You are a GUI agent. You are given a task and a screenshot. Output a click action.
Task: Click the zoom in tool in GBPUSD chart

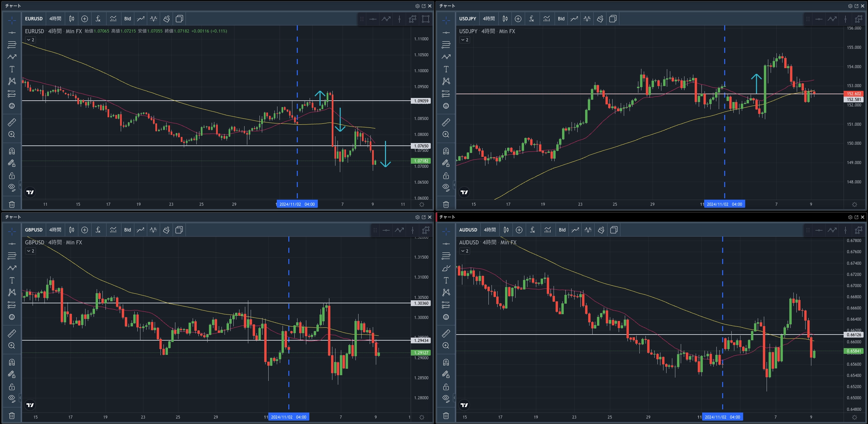pos(12,345)
